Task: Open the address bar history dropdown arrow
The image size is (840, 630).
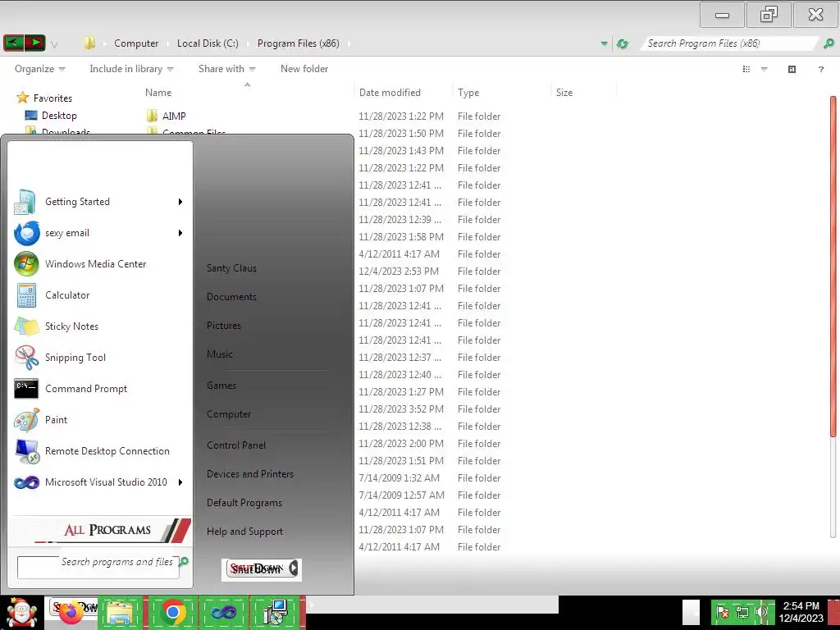Action: [x=604, y=43]
